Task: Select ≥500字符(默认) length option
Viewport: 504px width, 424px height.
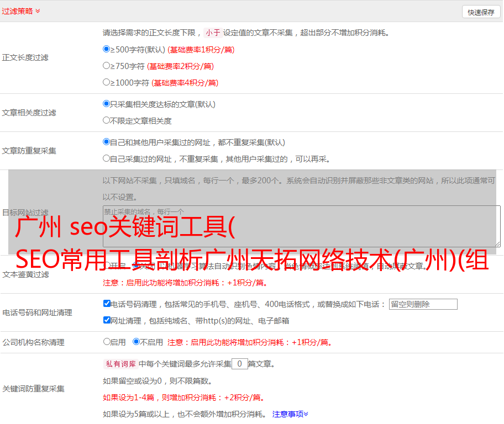Action: pyautogui.click(x=106, y=49)
